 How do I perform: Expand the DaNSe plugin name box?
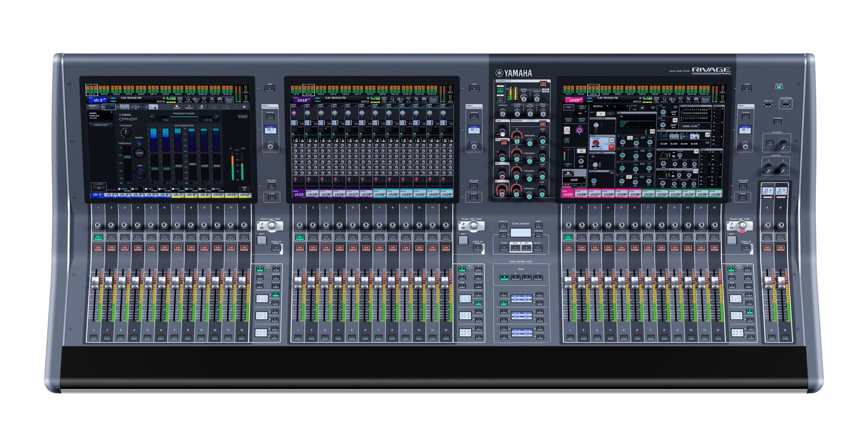click(x=101, y=116)
